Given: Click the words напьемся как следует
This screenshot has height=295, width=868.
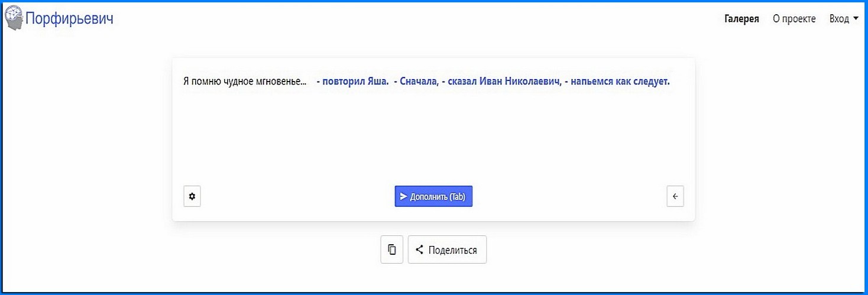Looking at the screenshot, I should [x=620, y=82].
